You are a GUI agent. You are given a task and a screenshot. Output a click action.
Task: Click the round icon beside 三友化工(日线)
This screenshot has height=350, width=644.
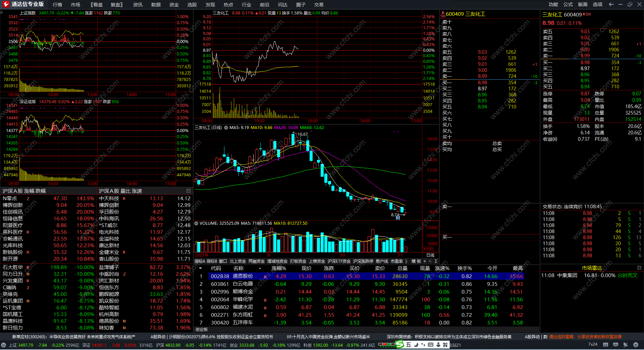click(x=226, y=128)
